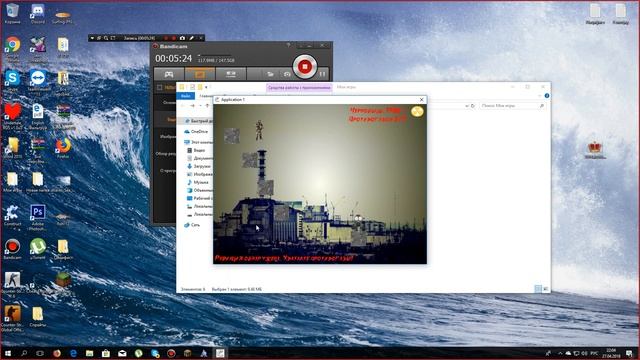This screenshot has height=360, width=640.
Task: Switch Explorer to large icons view
Action: click(x=545, y=289)
